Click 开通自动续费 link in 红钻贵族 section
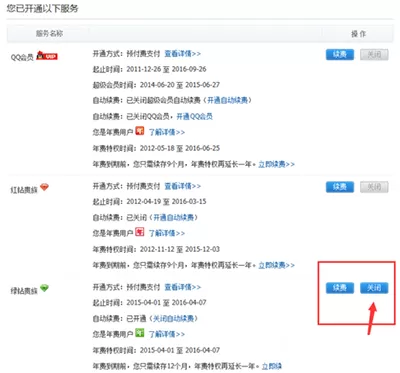The image size is (400, 373). [x=173, y=217]
